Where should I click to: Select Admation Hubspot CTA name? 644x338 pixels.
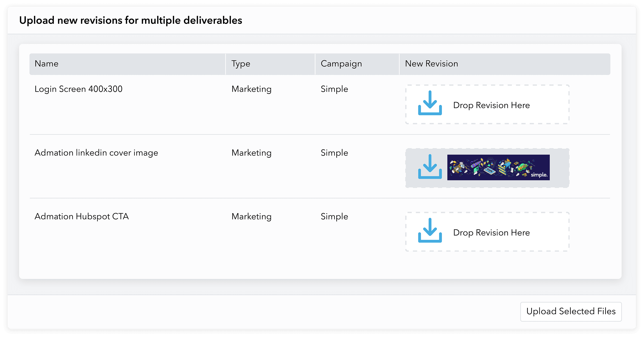click(x=82, y=216)
